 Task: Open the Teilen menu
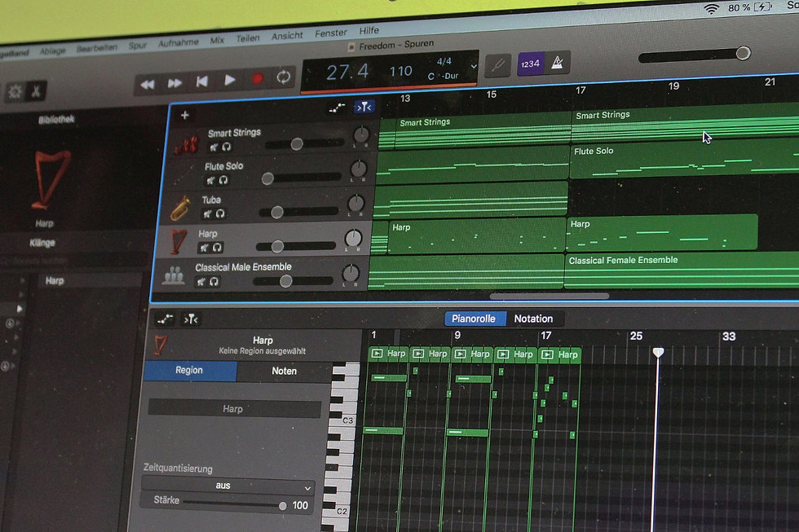(x=248, y=38)
